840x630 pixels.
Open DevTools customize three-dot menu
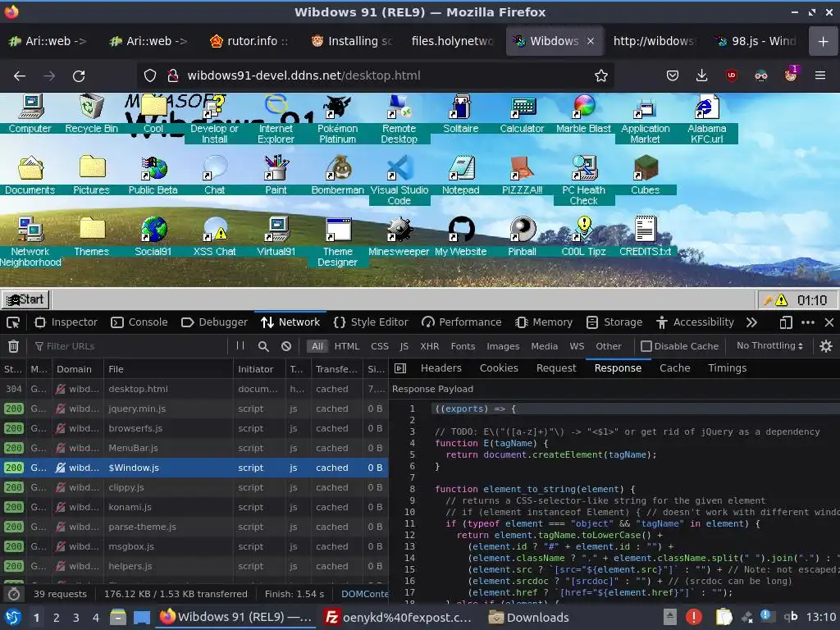coord(808,322)
